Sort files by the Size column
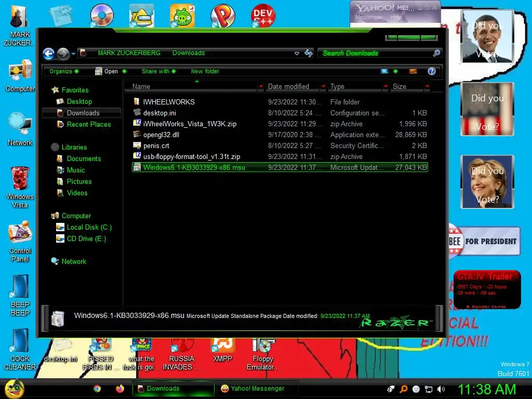 pyautogui.click(x=407, y=87)
